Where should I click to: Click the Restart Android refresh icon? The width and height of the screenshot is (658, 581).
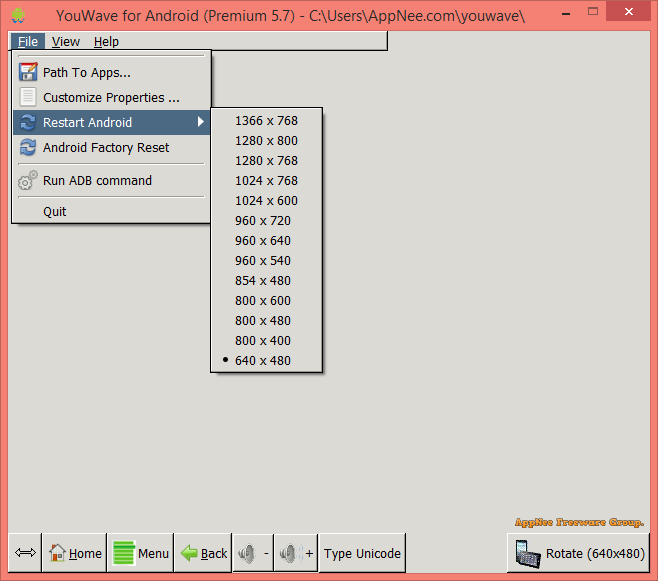28,122
